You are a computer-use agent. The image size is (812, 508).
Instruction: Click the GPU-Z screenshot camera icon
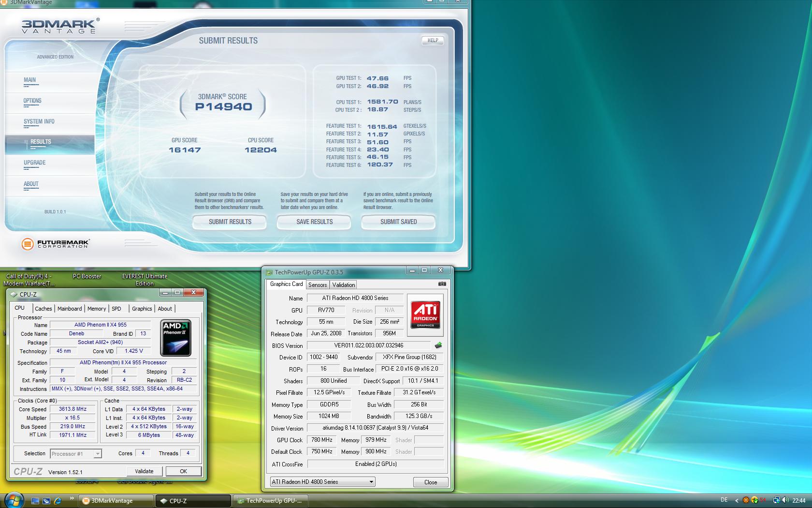442,284
